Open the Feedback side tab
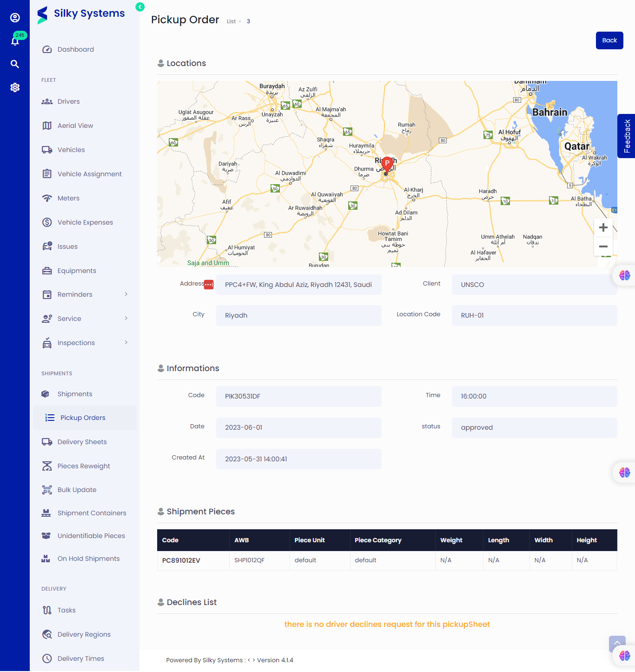This screenshot has width=635, height=672. pos(627,136)
